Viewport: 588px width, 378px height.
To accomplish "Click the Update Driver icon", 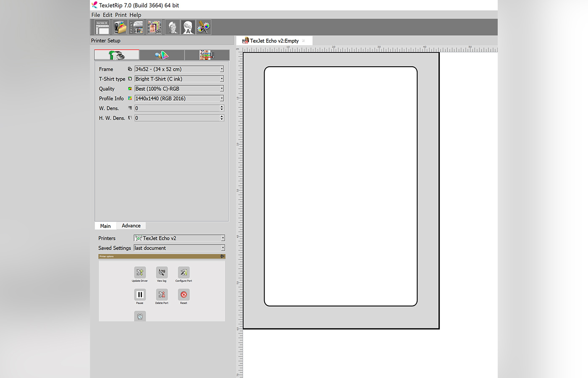I will click(140, 273).
